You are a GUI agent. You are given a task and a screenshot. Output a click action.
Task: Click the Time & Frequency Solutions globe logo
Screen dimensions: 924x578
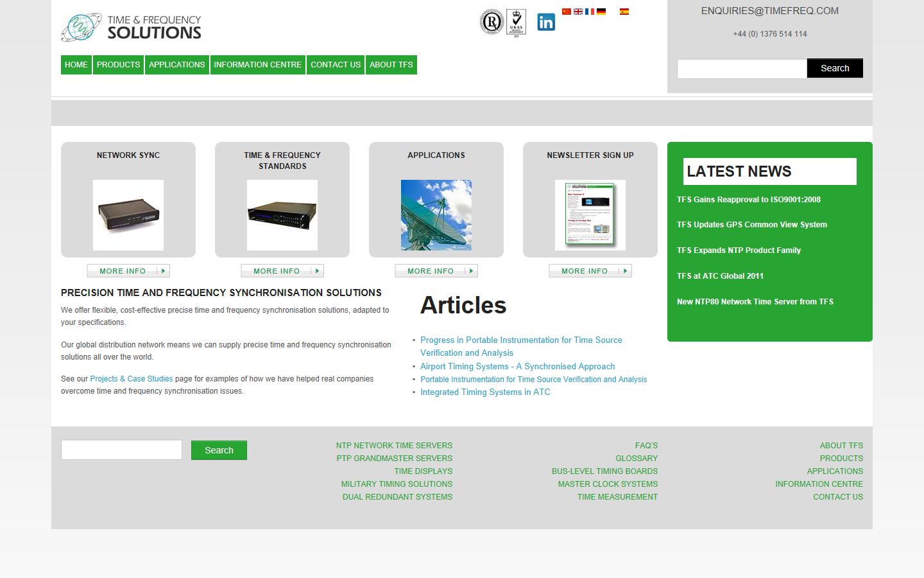pos(80,26)
